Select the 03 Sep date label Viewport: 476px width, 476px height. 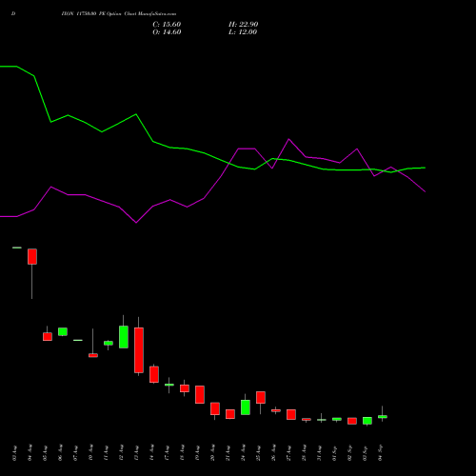(x=366, y=453)
